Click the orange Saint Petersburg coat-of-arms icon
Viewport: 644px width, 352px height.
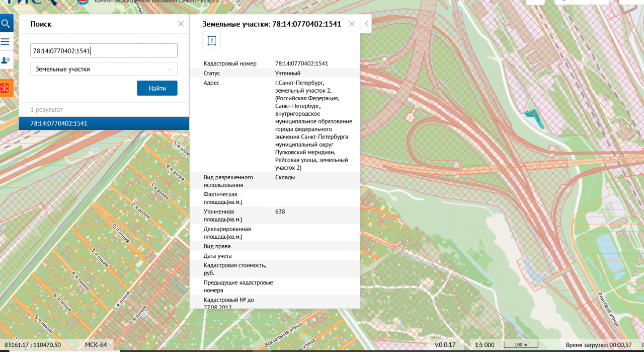click(x=6, y=89)
